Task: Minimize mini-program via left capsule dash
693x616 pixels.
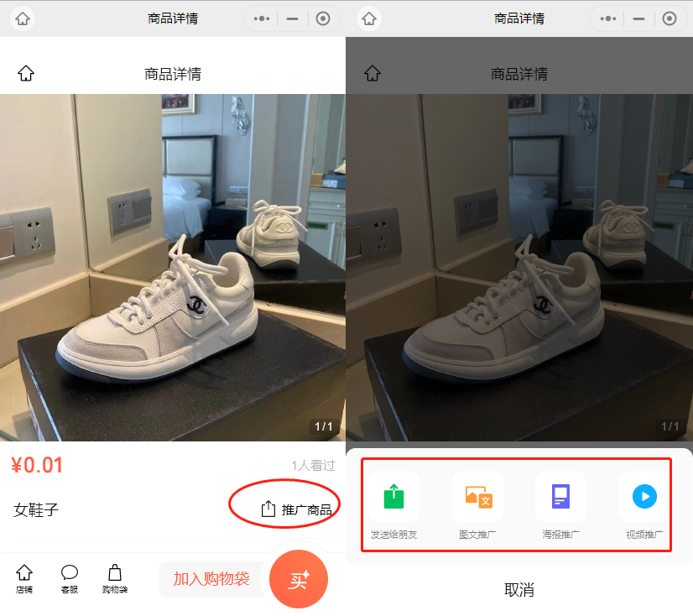Action: 292,18
